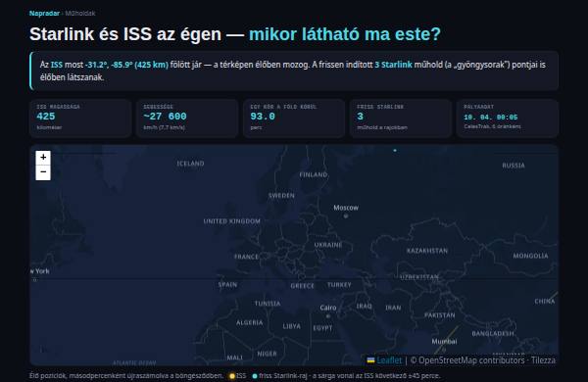Click the SPAIN label on map

tap(227, 284)
